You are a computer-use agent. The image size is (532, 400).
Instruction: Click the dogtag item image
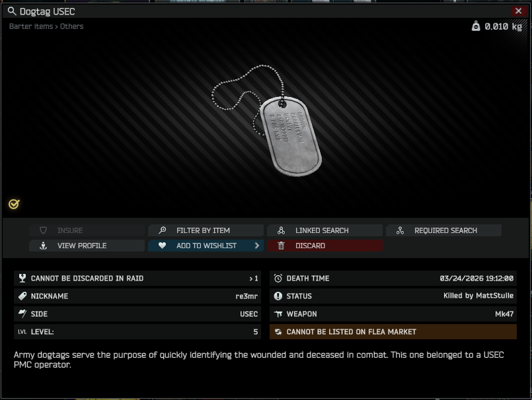click(267, 120)
